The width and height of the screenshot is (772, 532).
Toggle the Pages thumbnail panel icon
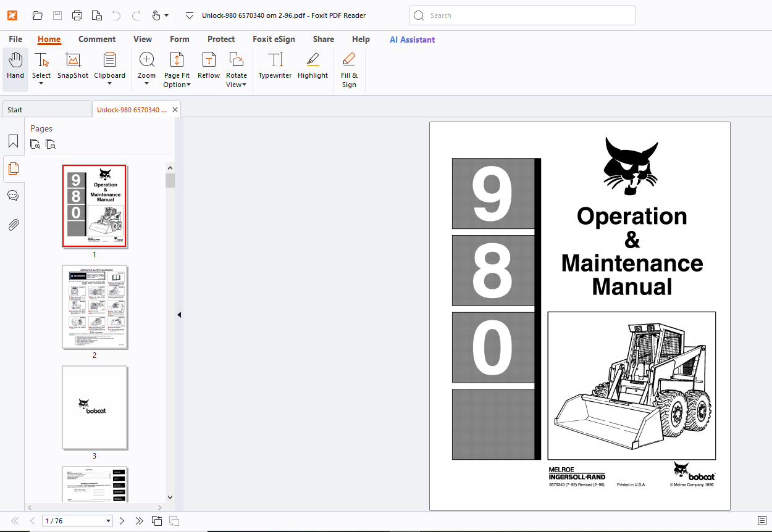pyautogui.click(x=13, y=168)
